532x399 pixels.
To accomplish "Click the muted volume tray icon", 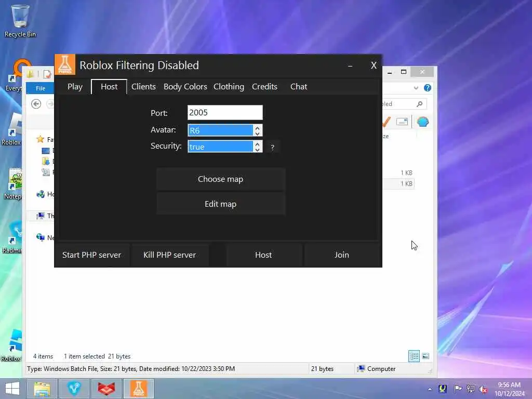I will (x=483, y=389).
